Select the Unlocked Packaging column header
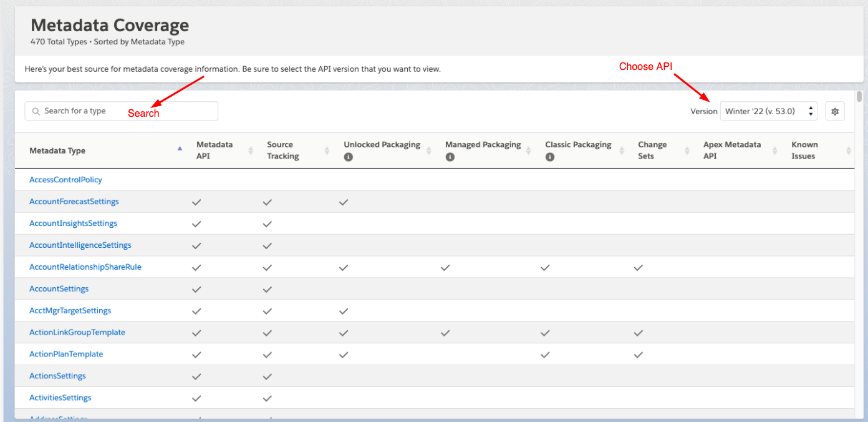The width and height of the screenshot is (868, 422). tap(382, 144)
